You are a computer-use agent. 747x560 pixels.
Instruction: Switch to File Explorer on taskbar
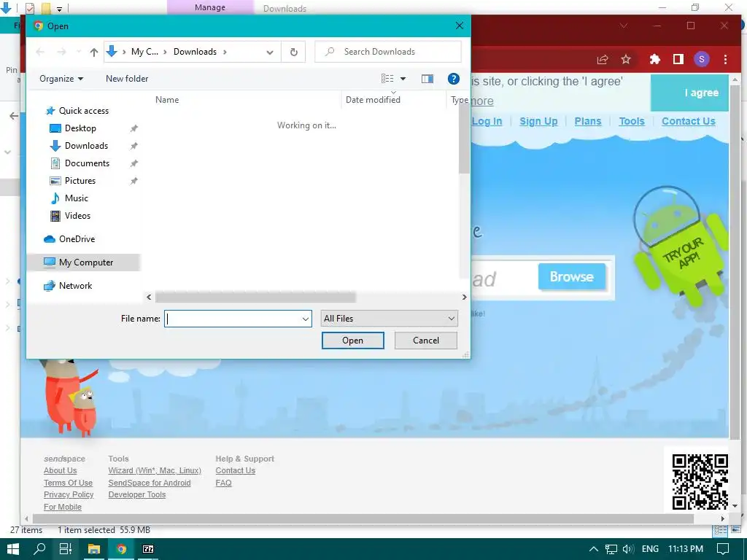[x=94, y=549]
